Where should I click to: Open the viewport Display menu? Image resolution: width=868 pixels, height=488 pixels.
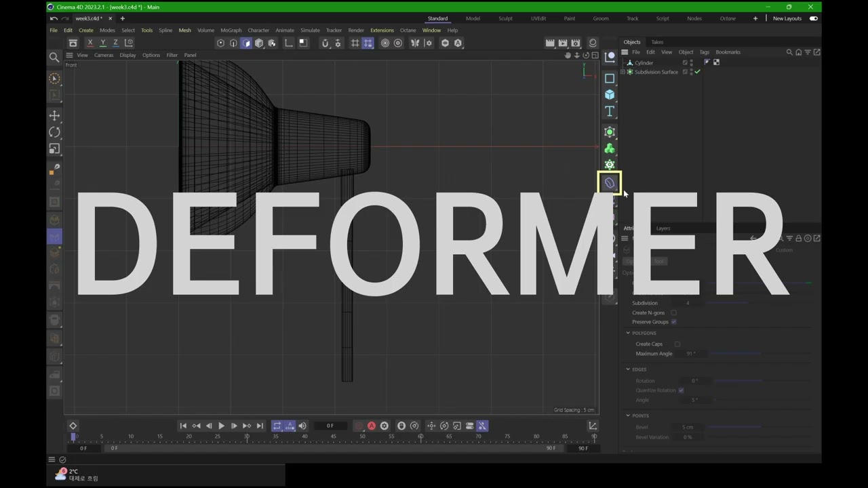[x=127, y=55]
